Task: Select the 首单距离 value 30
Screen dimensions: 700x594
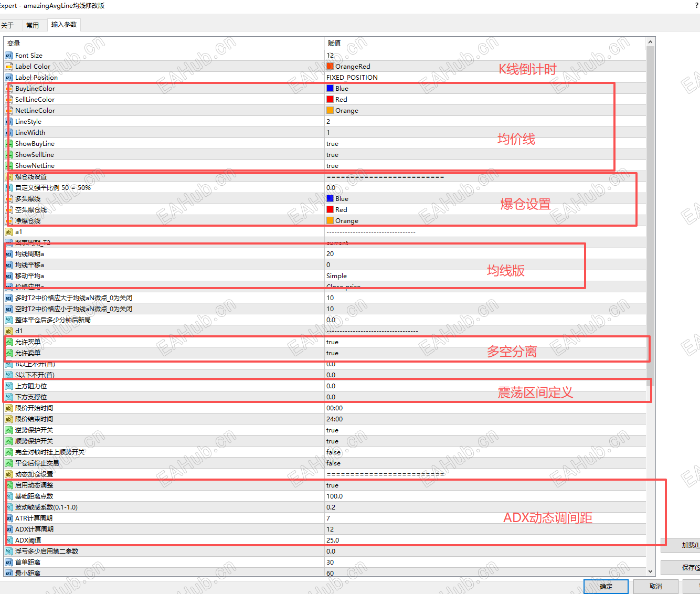Action: 330,563
